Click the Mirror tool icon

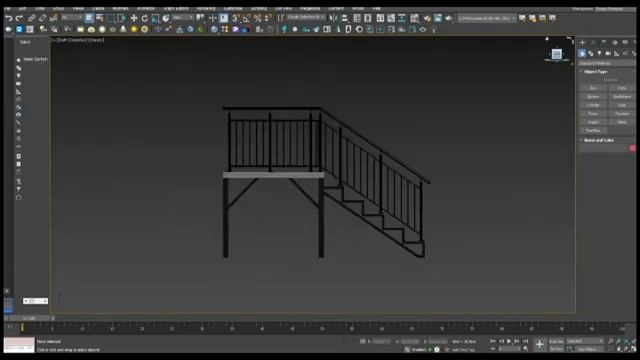(x=333, y=18)
